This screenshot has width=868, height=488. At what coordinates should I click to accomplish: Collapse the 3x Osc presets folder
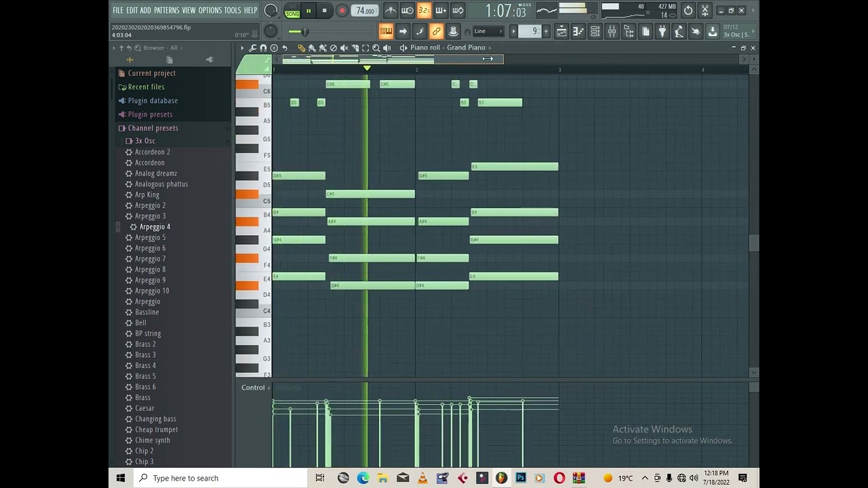tap(145, 141)
